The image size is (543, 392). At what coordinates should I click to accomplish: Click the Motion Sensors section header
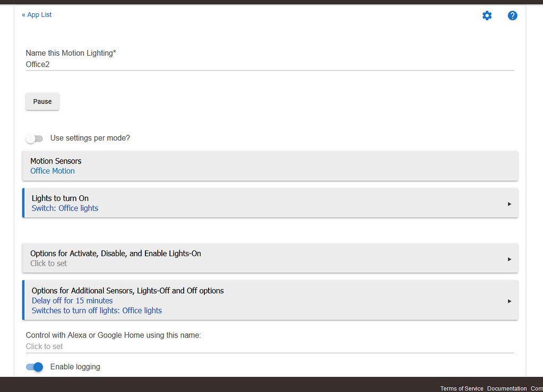tap(56, 161)
